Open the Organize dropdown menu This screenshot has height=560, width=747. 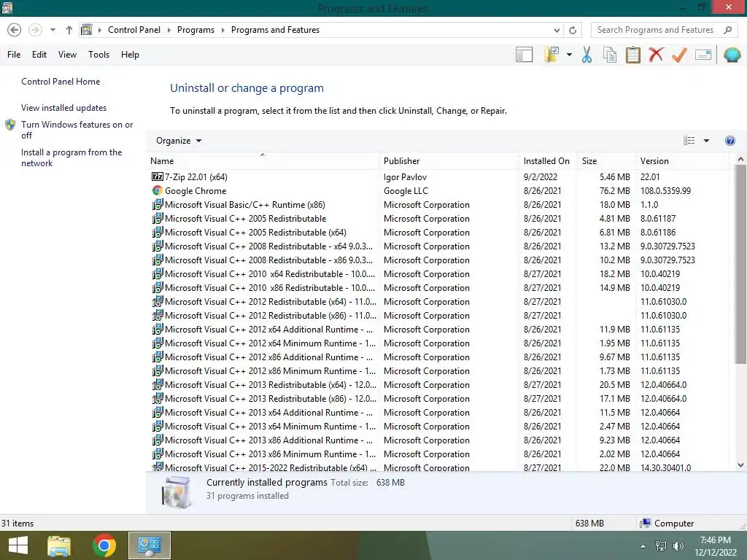(179, 141)
